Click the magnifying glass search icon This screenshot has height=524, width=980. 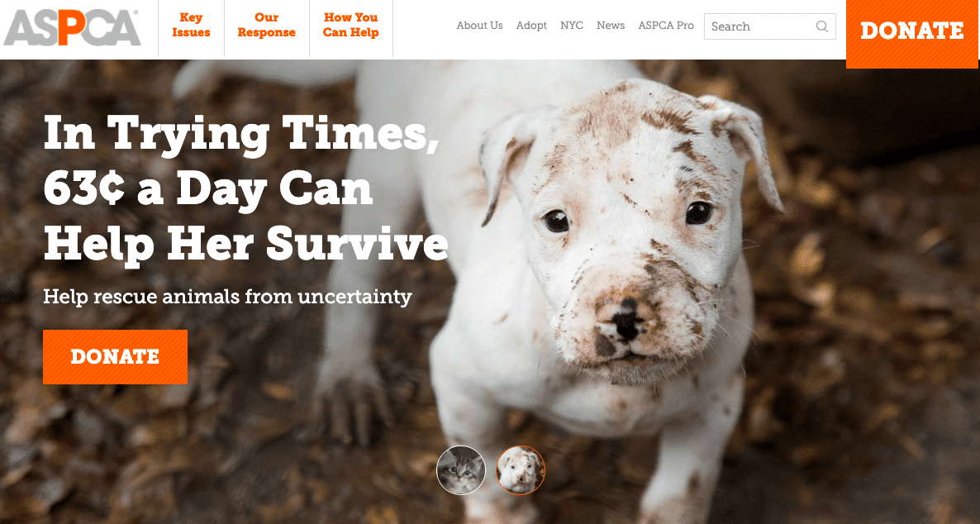tap(822, 26)
